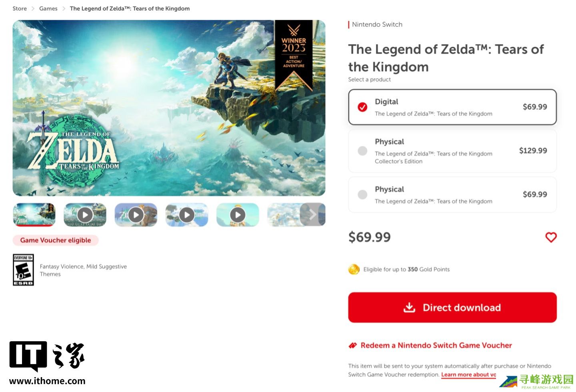Click the heart wishlist icon
Image resolution: width=576 pixels, height=392 pixels.
551,237
